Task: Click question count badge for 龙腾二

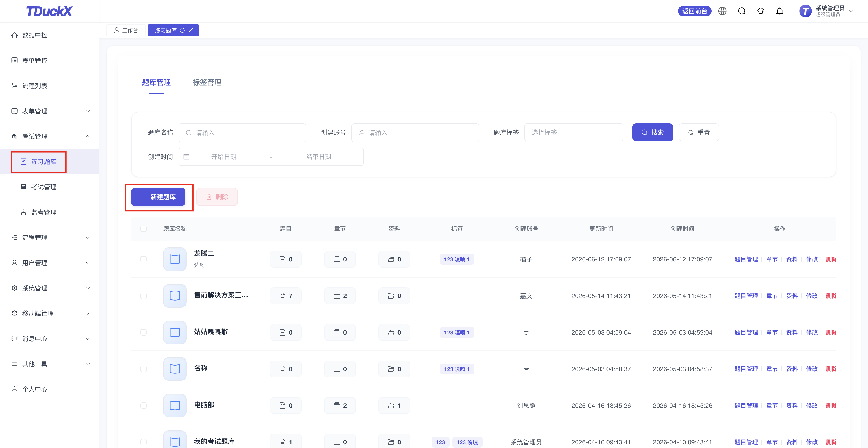Action: click(286, 259)
